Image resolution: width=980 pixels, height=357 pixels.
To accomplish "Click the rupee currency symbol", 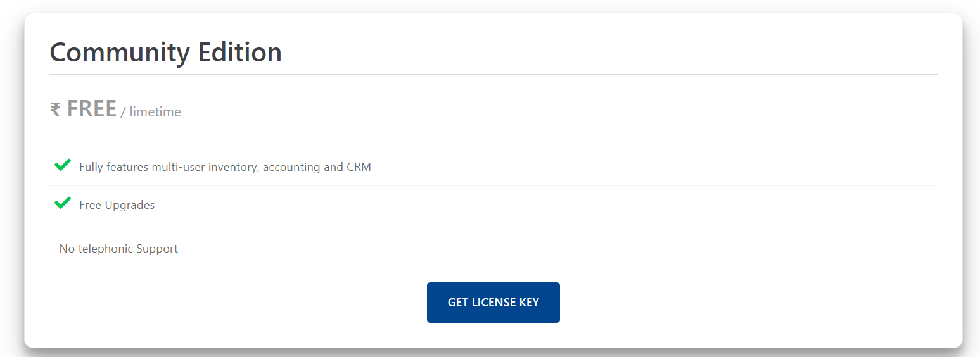I will (55, 110).
